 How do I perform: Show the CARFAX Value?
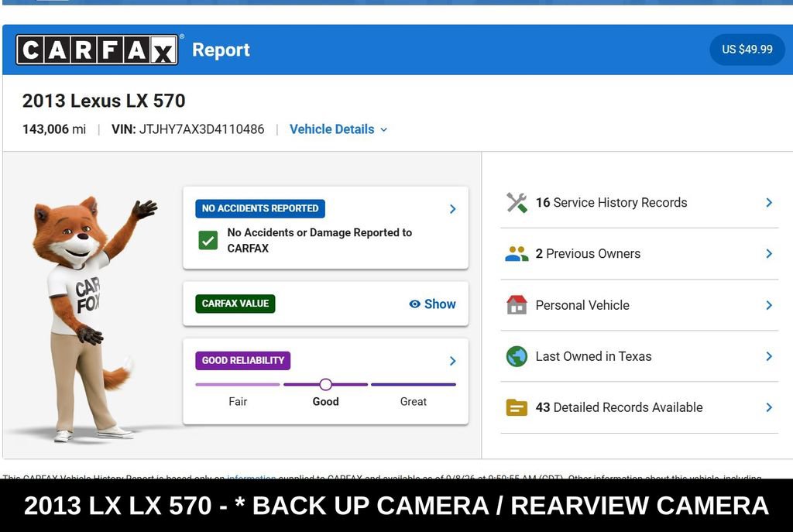(x=432, y=304)
